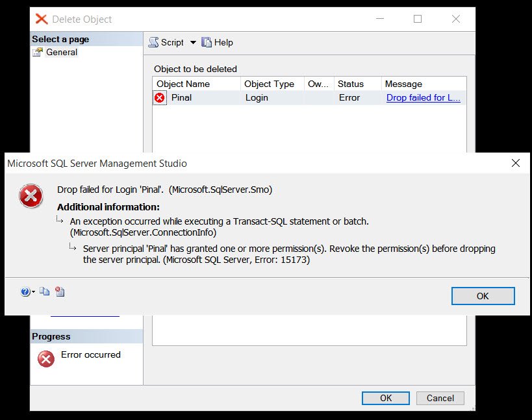Image resolution: width=532 pixels, height=420 pixels.
Task: Click 'Additional information:' heading
Action: pos(108,207)
